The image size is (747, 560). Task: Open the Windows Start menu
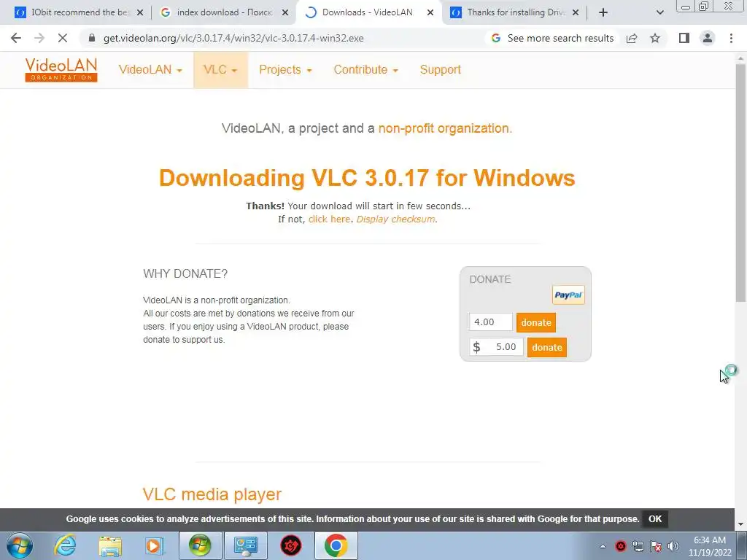20,545
